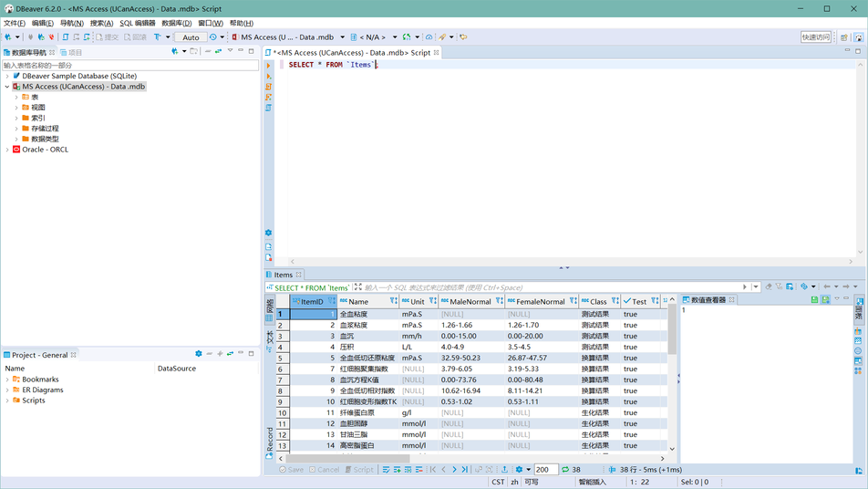Click the 回滚 rollback button
Viewport: 868px width, 489px height.
(x=135, y=37)
